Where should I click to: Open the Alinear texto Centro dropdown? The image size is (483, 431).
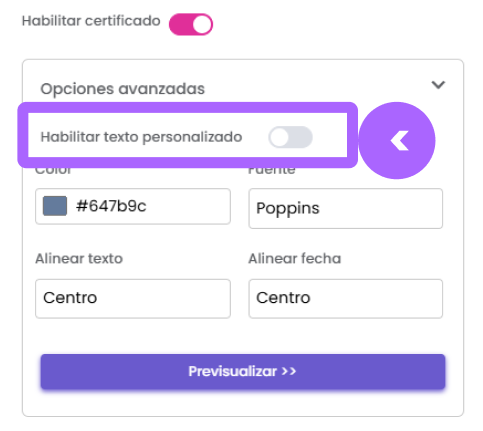[x=133, y=298]
